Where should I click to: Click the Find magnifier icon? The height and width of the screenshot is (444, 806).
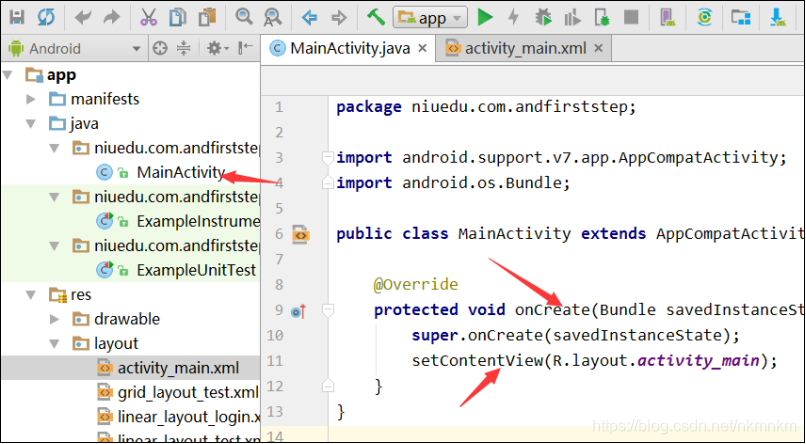coord(243,18)
